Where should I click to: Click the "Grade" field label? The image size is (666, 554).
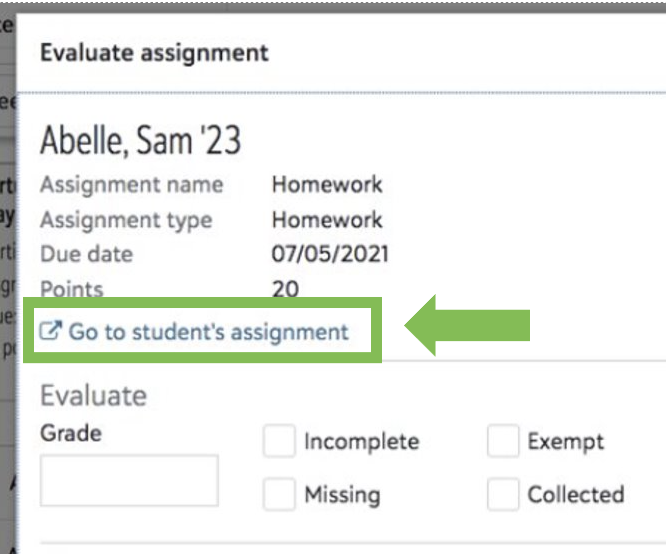(x=70, y=433)
